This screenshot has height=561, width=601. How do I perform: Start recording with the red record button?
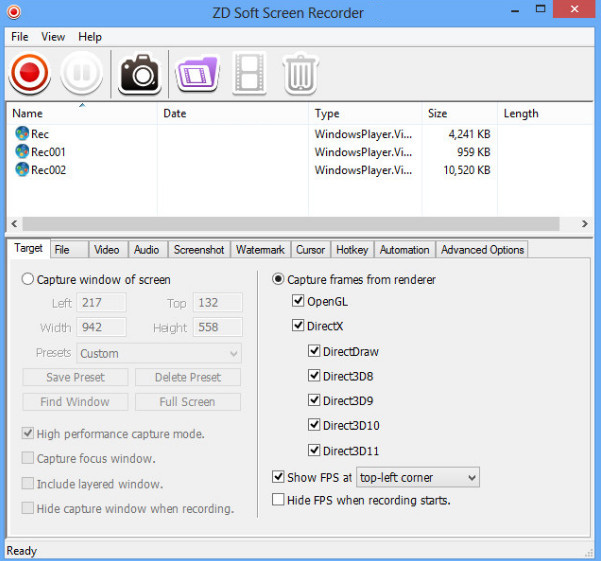click(30, 73)
